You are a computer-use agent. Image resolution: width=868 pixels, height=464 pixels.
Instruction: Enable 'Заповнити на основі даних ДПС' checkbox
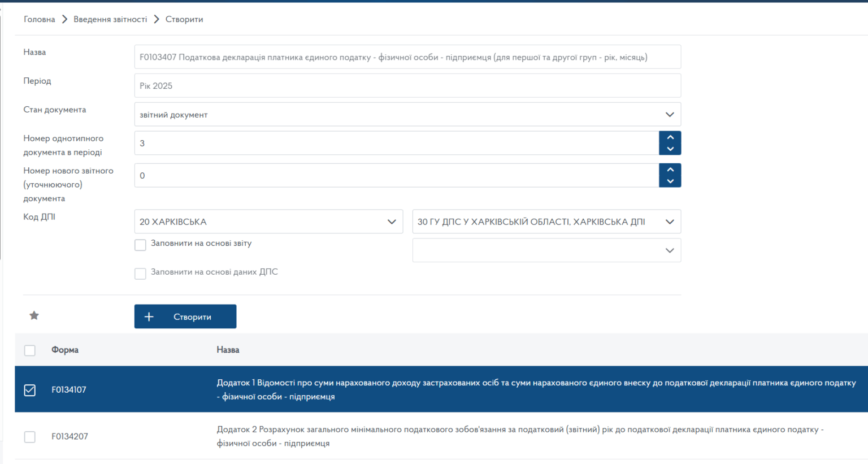tap(140, 274)
